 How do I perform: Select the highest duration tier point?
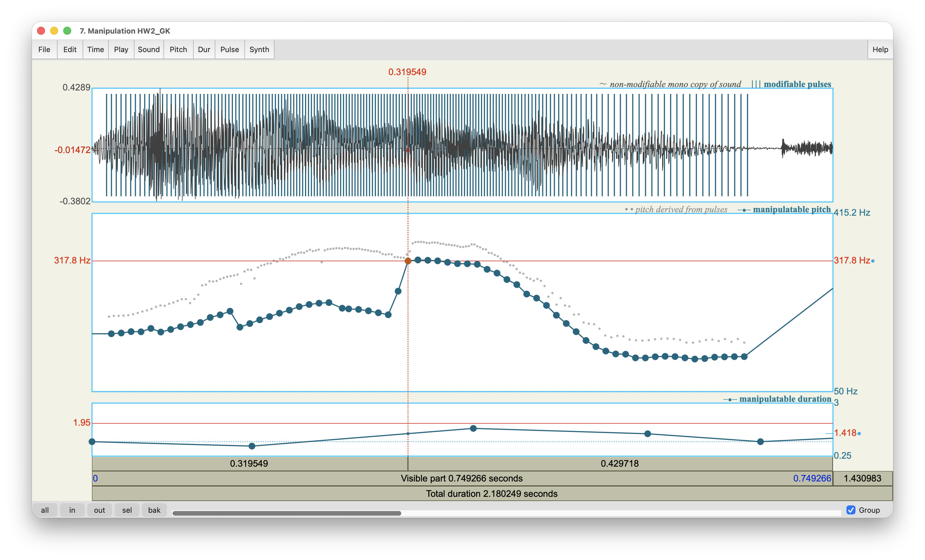pos(473,428)
